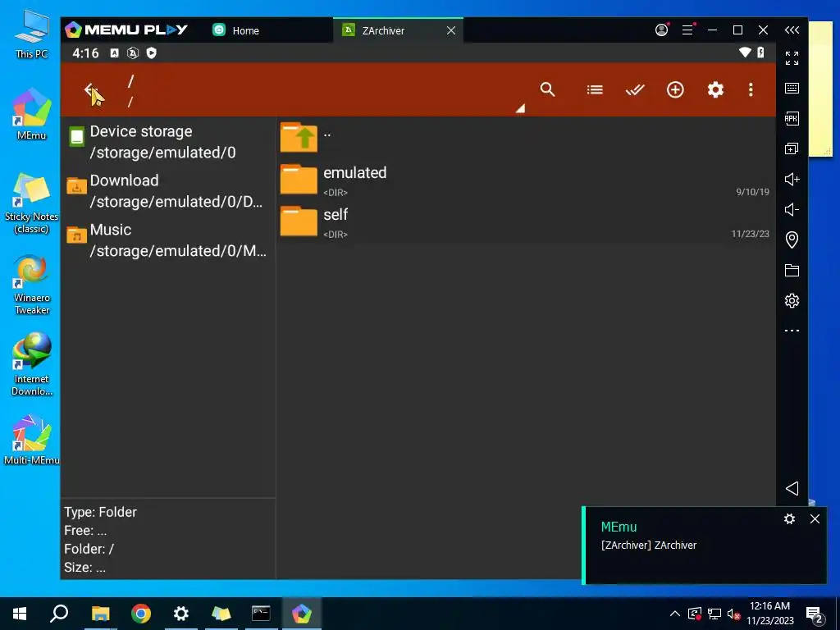Expand the path dropdown triangle

[x=520, y=108]
